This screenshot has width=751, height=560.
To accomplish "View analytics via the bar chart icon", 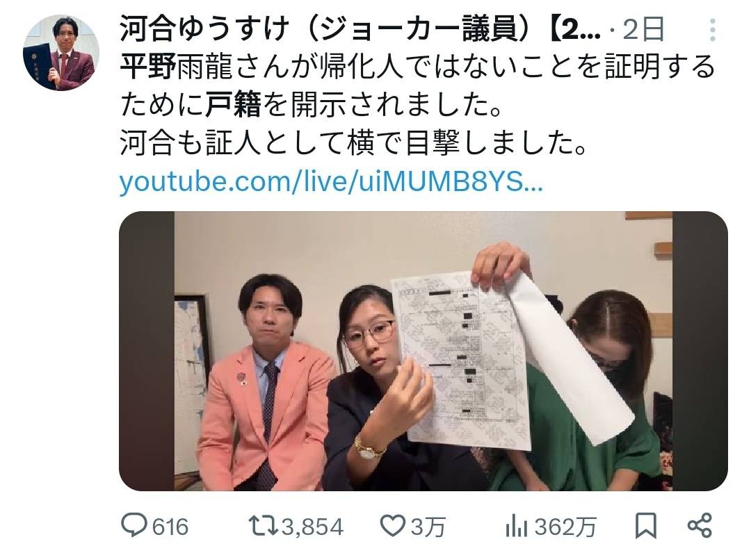I will (516, 527).
